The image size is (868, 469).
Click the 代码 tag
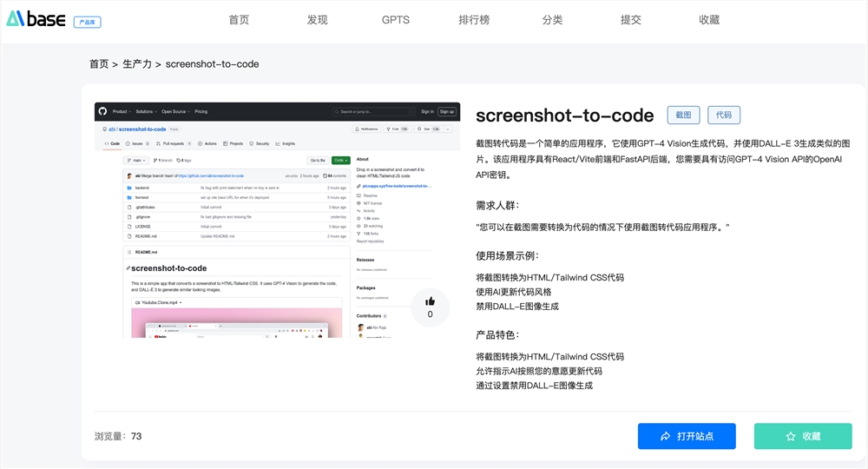(x=724, y=116)
